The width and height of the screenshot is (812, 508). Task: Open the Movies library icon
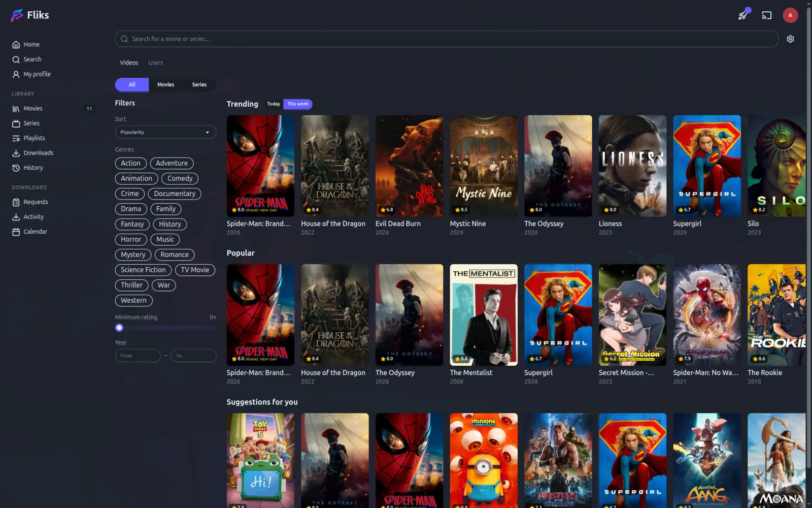16,109
